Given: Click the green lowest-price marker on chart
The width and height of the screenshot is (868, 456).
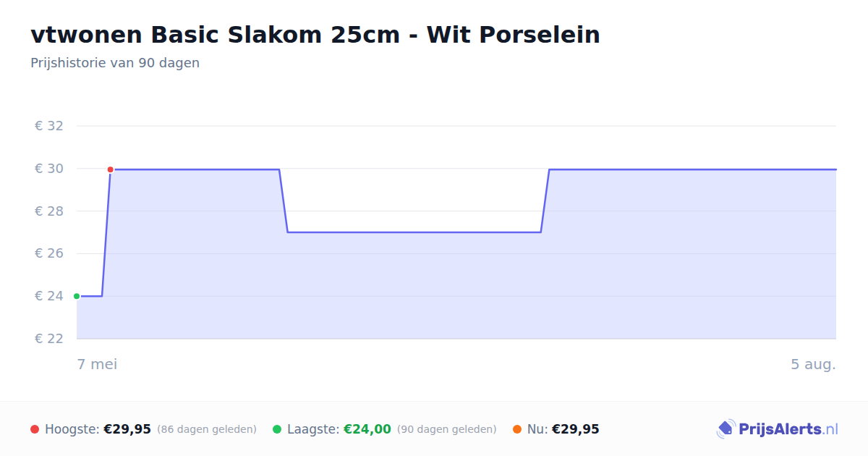Looking at the screenshot, I should click(x=77, y=296).
